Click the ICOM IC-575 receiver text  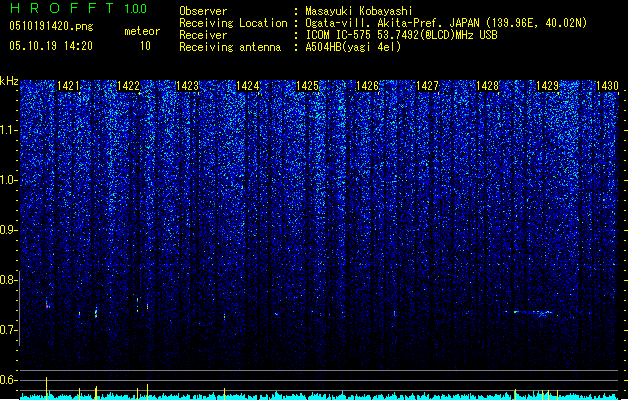[x=401, y=35]
